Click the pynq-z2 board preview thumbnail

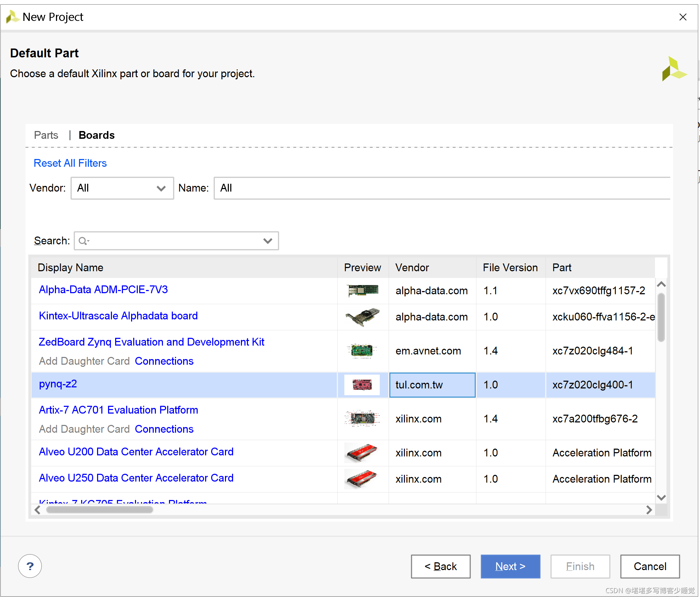(x=362, y=385)
